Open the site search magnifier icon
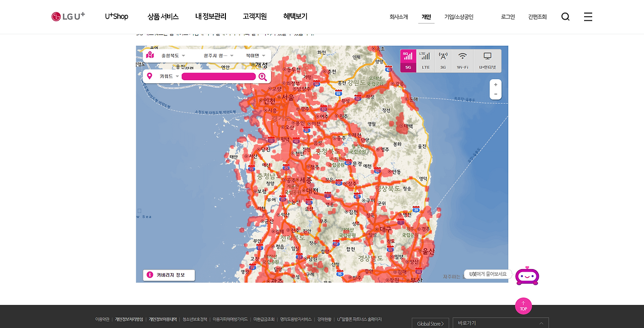The image size is (644, 328). coord(566,17)
